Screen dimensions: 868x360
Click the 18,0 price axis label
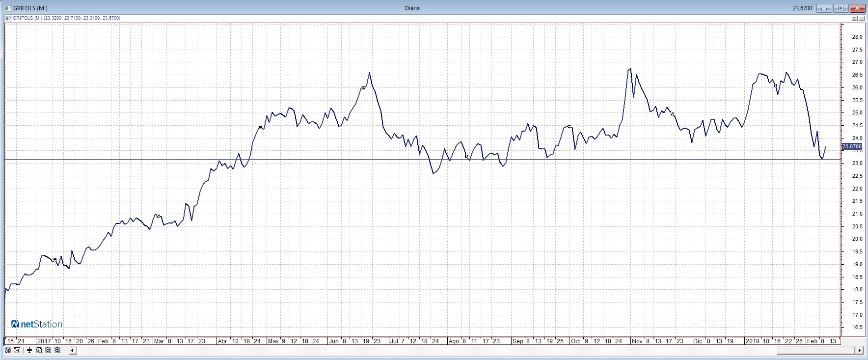[x=857, y=290]
